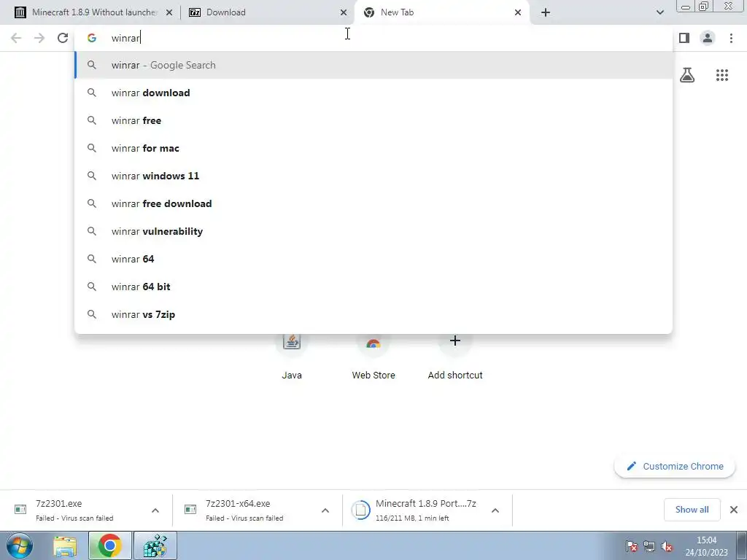Select the 'winrar vulnerability' suggestion
The width and height of the screenshot is (747, 560).
[x=373, y=231]
